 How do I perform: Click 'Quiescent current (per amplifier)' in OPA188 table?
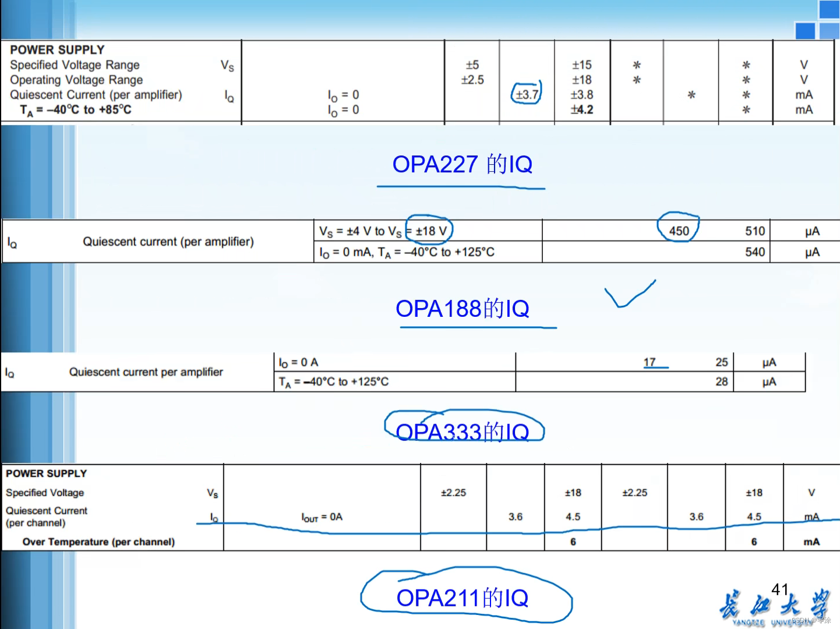(x=168, y=242)
